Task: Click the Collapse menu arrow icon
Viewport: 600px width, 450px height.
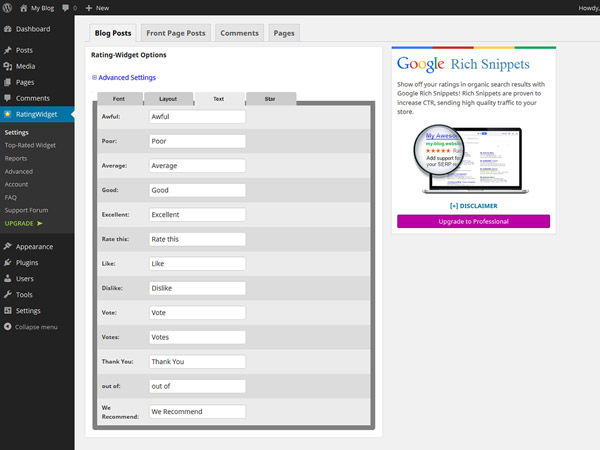Action: 8,327
